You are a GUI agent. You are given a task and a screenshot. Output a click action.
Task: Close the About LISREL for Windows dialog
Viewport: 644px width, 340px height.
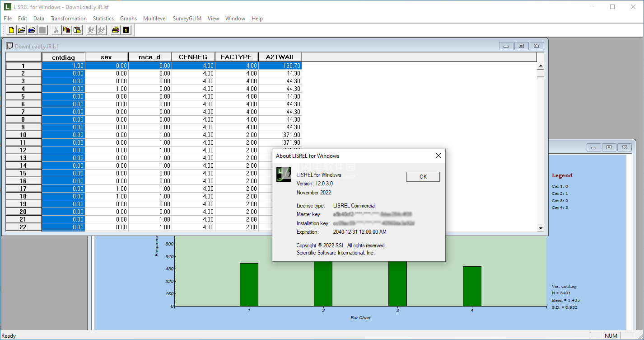click(x=438, y=156)
